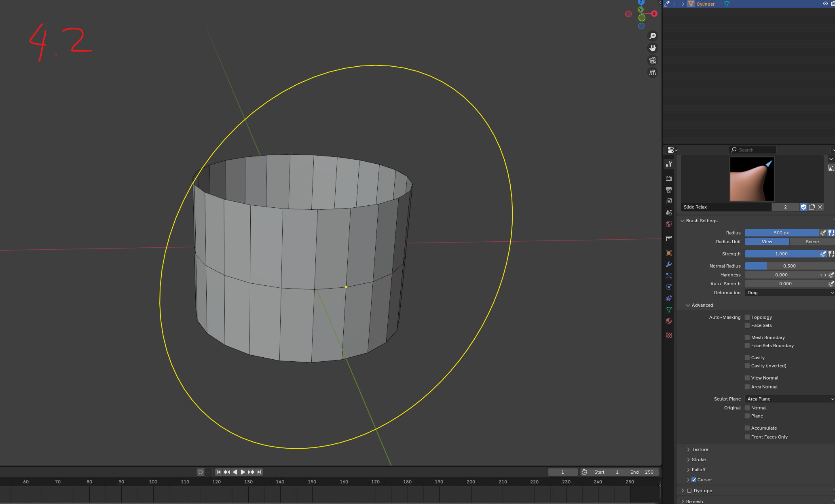Expand the Falloff panel
The height and width of the screenshot is (504, 835).
tap(698, 470)
